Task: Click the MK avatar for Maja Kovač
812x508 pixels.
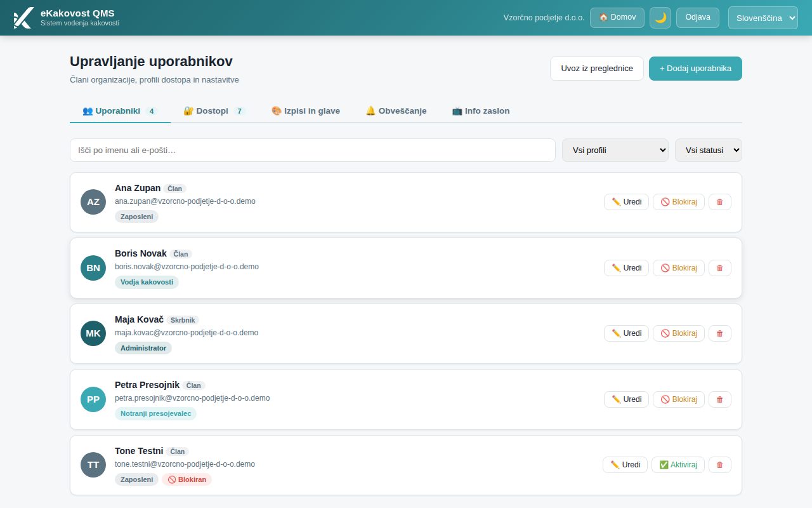Action: pos(93,333)
